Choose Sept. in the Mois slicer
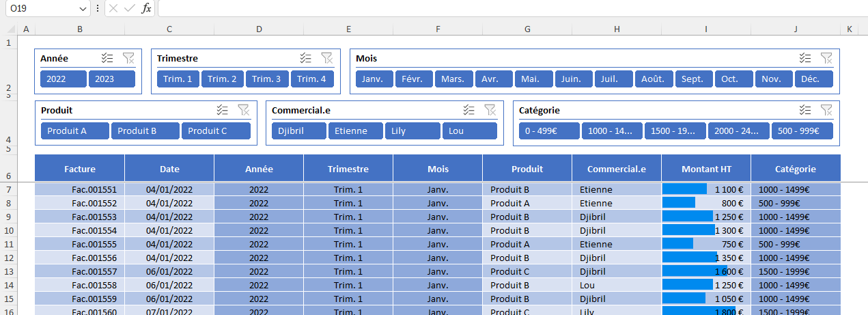 coord(694,79)
